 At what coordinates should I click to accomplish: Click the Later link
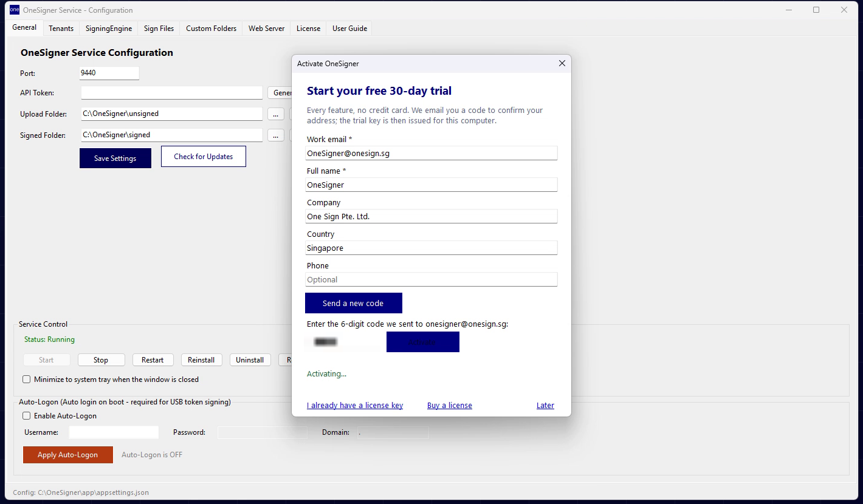(x=545, y=406)
